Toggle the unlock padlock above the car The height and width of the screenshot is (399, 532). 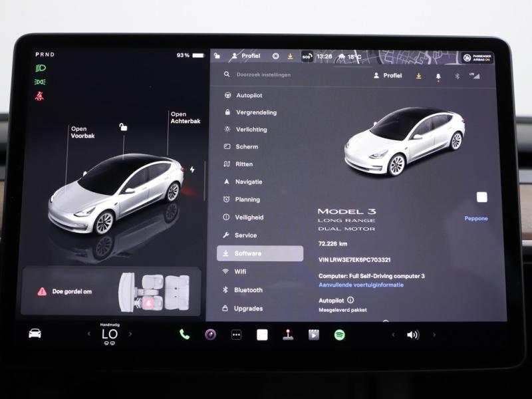click(x=123, y=127)
